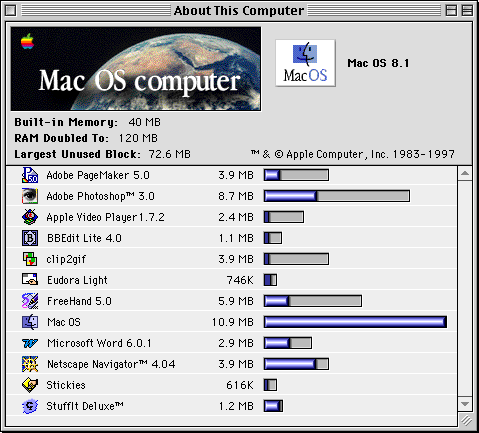
Task: Click the "About This Computer" window title
Action: [x=239, y=11]
